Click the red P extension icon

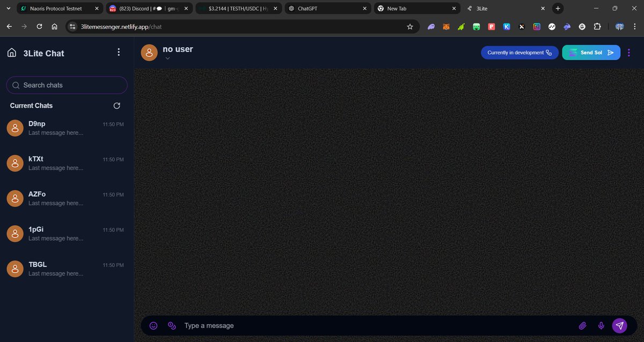[x=492, y=27]
